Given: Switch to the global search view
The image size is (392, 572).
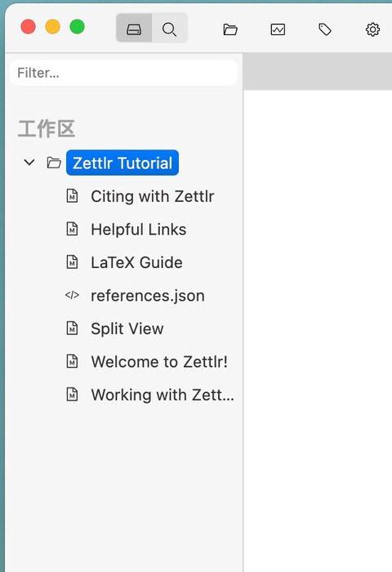Looking at the screenshot, I should pyautogui.click(x=170, y=29).
